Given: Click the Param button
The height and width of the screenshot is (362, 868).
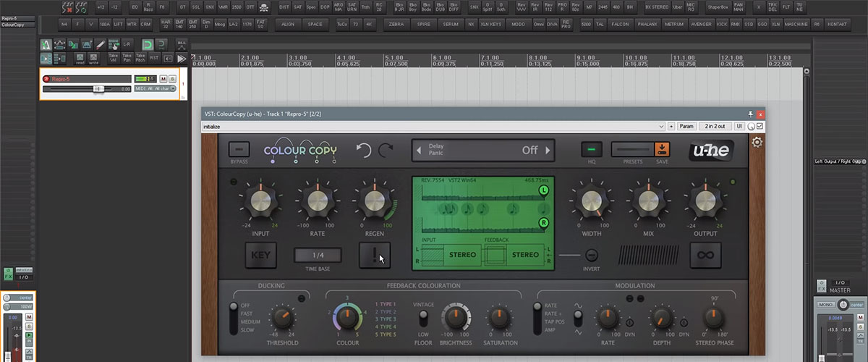Looking at the screenshot, I should [x=686, y=126].
